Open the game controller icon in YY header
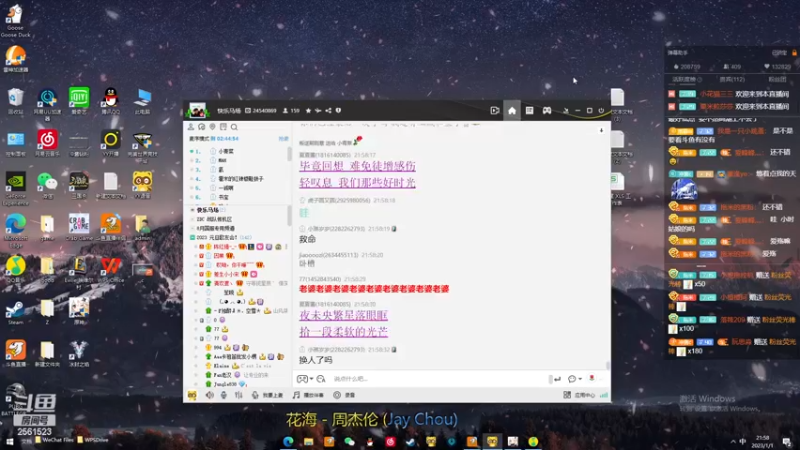 pyautogui.click(x=547, y=111)
